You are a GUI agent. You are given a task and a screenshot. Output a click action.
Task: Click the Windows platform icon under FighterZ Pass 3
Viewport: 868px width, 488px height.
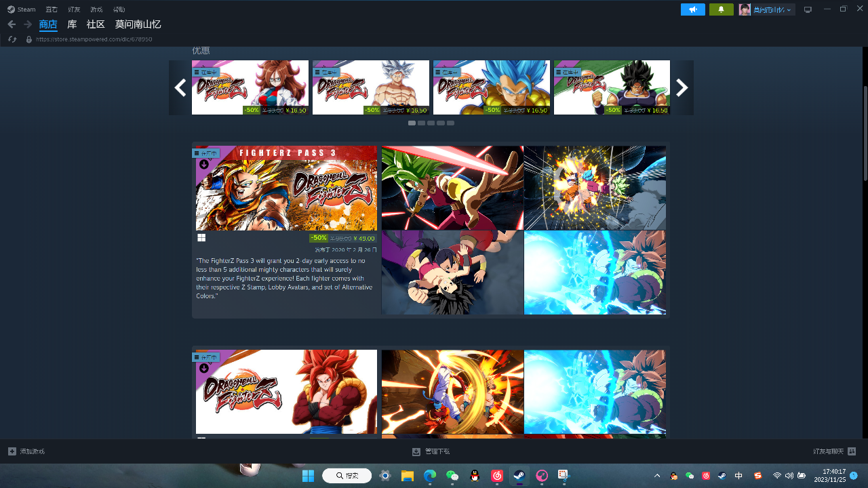tap(201, 238)
